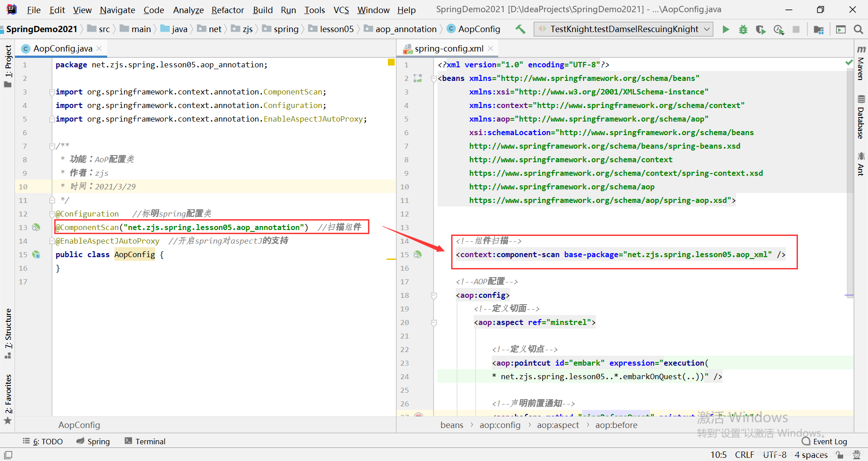Click the AopConfig breadcrumb below the editor
This screenshot has width=868, height=461.
coord(79,425)
